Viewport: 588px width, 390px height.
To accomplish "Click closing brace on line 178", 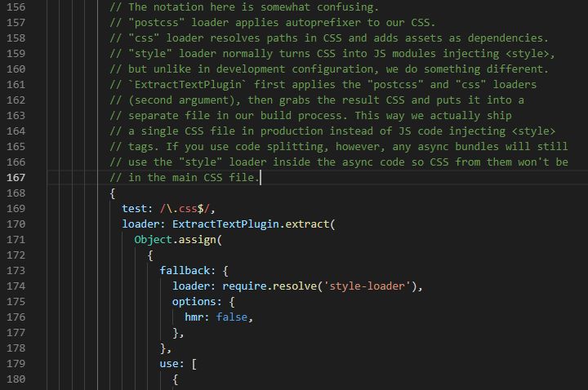I will tap(163, 348).
